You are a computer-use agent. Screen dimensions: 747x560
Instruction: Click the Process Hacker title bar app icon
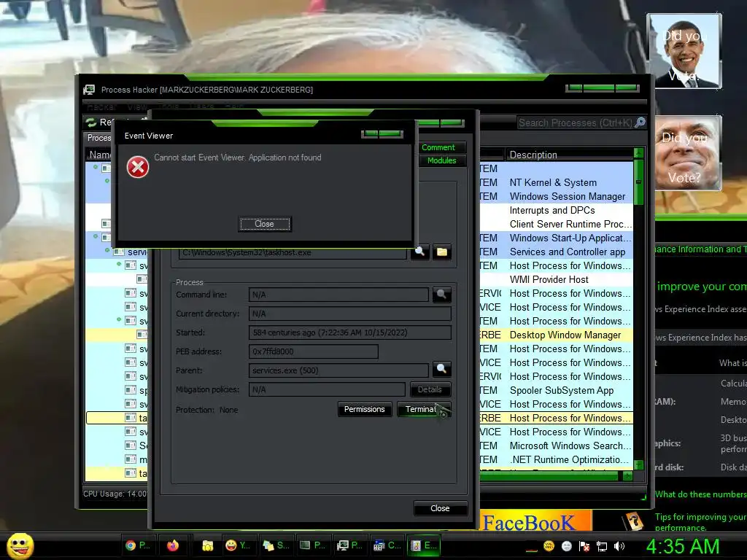click(89, 90)
